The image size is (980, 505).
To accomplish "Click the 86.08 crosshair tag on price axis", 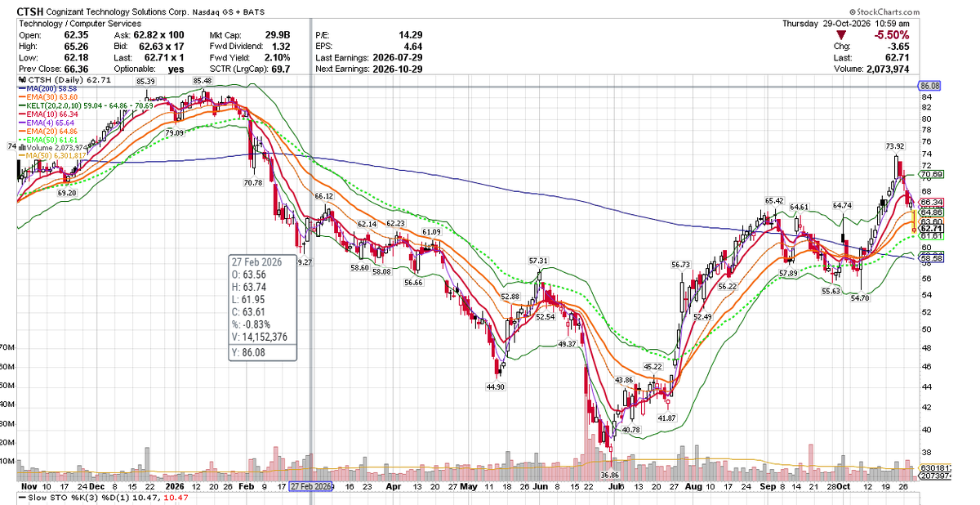I will (x=930, y=86).
